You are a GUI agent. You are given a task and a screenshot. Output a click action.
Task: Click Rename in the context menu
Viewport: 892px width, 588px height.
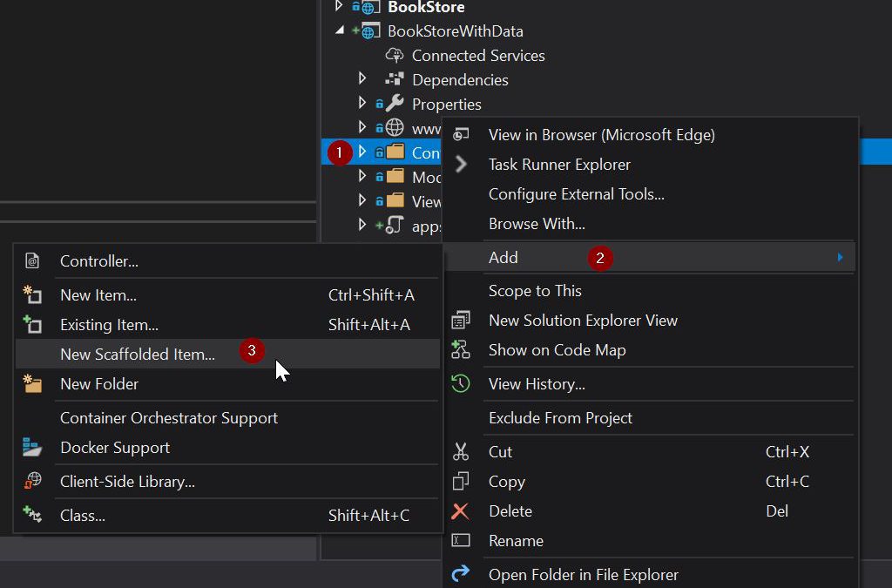(516, 541)
